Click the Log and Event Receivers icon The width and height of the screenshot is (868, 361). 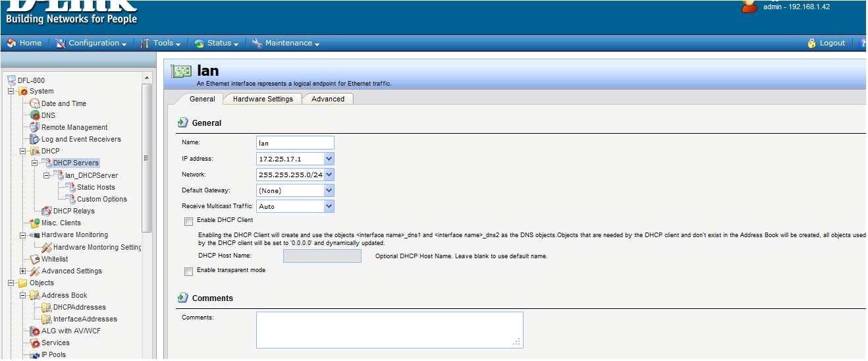point(36,139)
